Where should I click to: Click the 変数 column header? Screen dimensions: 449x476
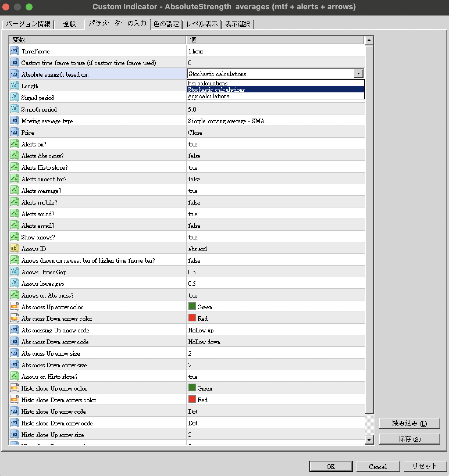pyautogui.click(x=97, y=40)
